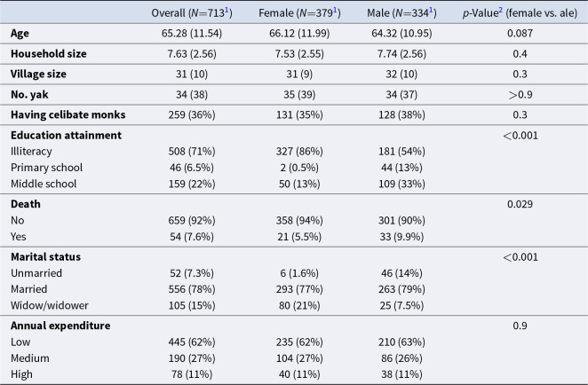This screenshot has height=385, width=588.
Task: Click the Annual expenditure section heading
Action: tap(60, 326)
